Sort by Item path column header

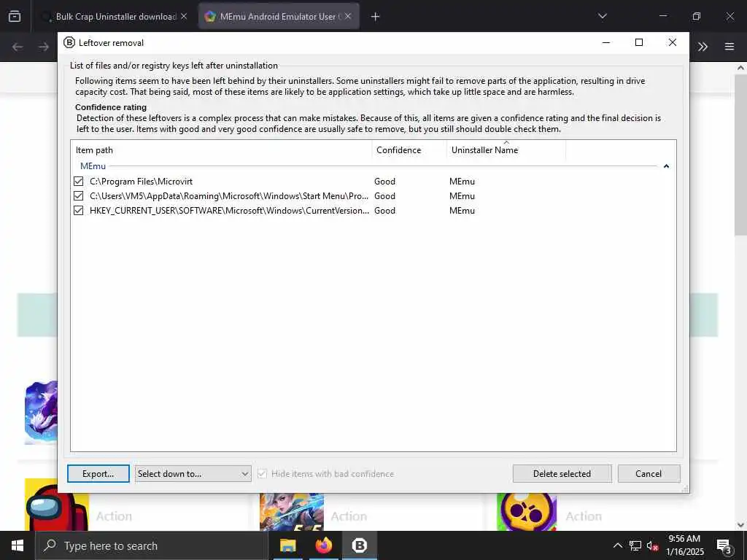[221, 150]
